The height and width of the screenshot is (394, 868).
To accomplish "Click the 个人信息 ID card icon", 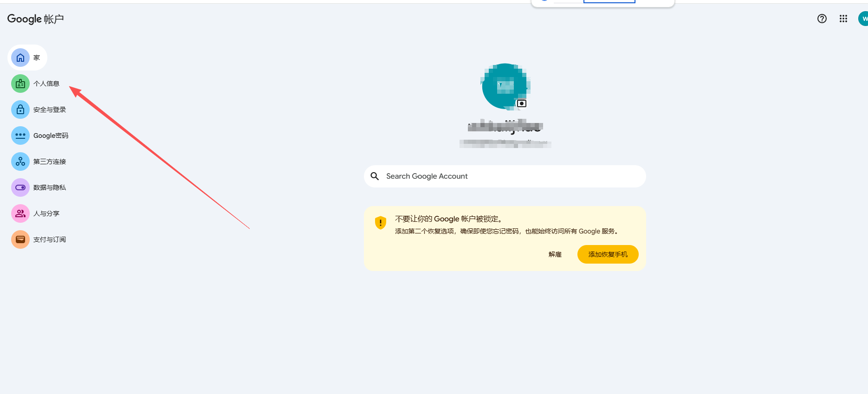I will pos(20,84).
